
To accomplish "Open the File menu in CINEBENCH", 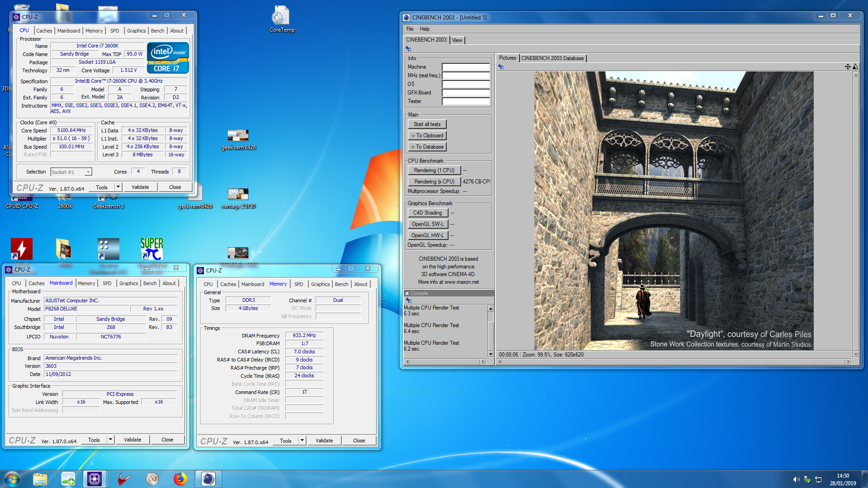I will [410, 29].
